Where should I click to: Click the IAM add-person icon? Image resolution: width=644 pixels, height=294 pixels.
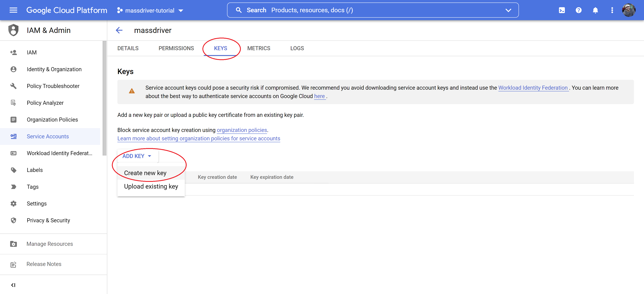point(13,53)
